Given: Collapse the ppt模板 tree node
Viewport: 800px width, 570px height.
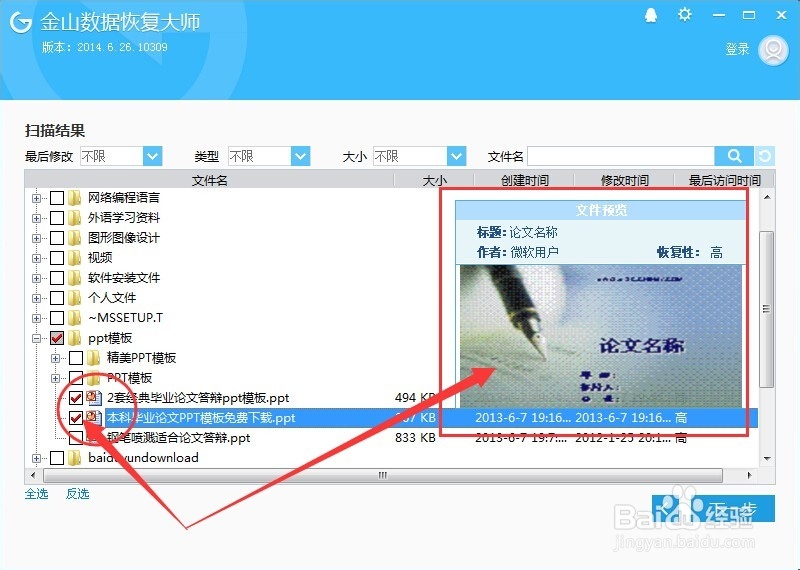Looking at the screenshot, I should (36, 338).
